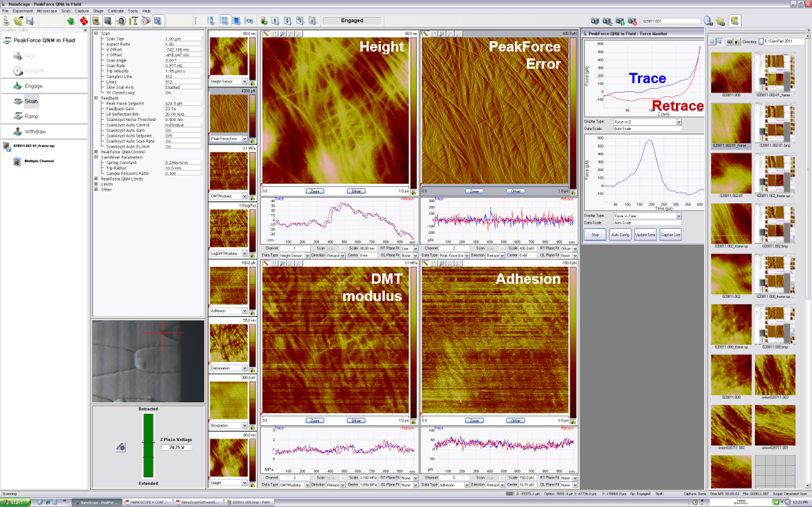Open the Microscope menu
Viewport: 812px width, 507px height.
coord(47,11)
